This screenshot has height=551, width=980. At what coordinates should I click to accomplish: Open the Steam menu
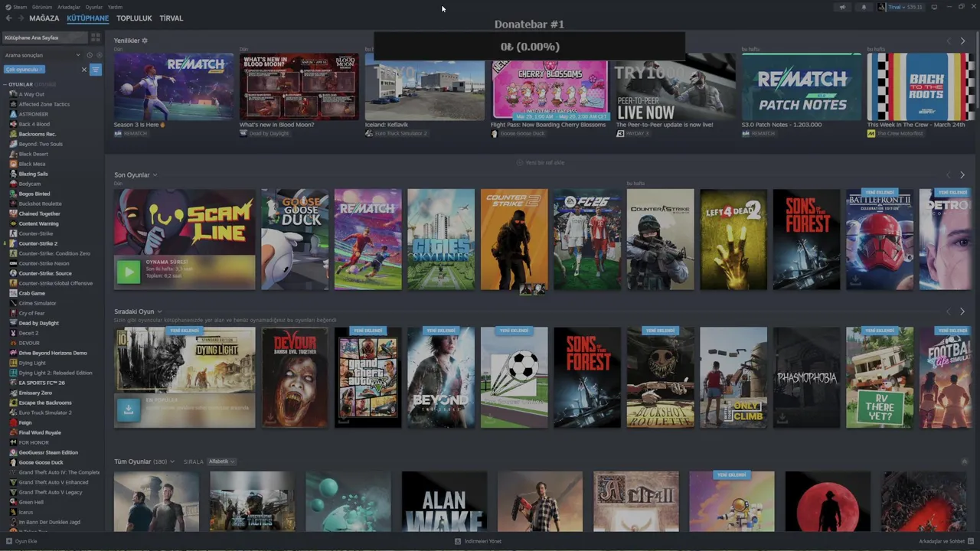click(x=20, y=7)
